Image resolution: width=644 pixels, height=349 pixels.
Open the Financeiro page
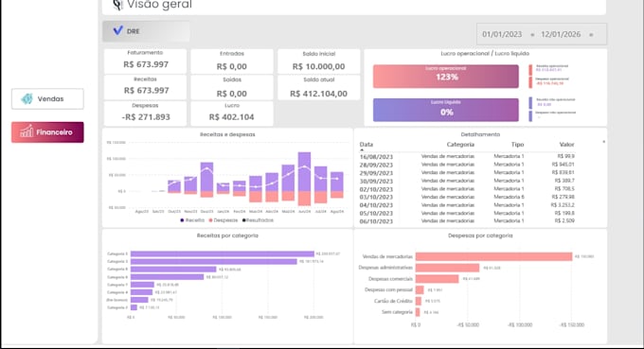point(47,132)
